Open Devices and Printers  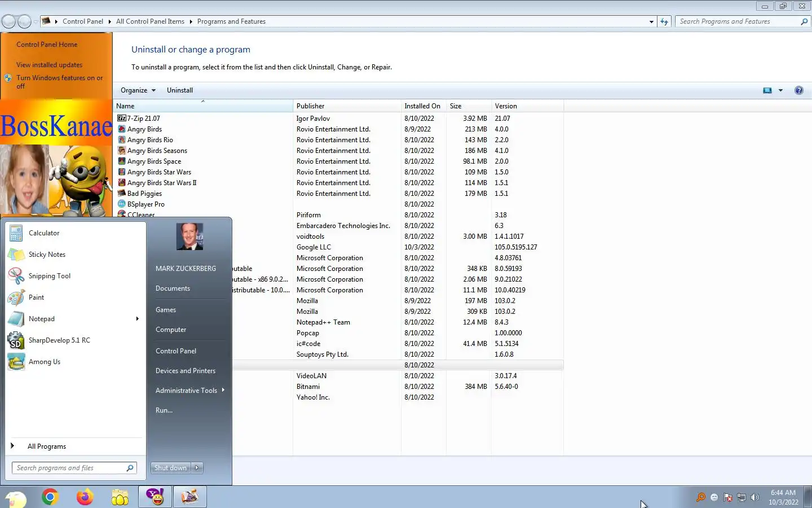pyautogui.click(x=186, y=371)
